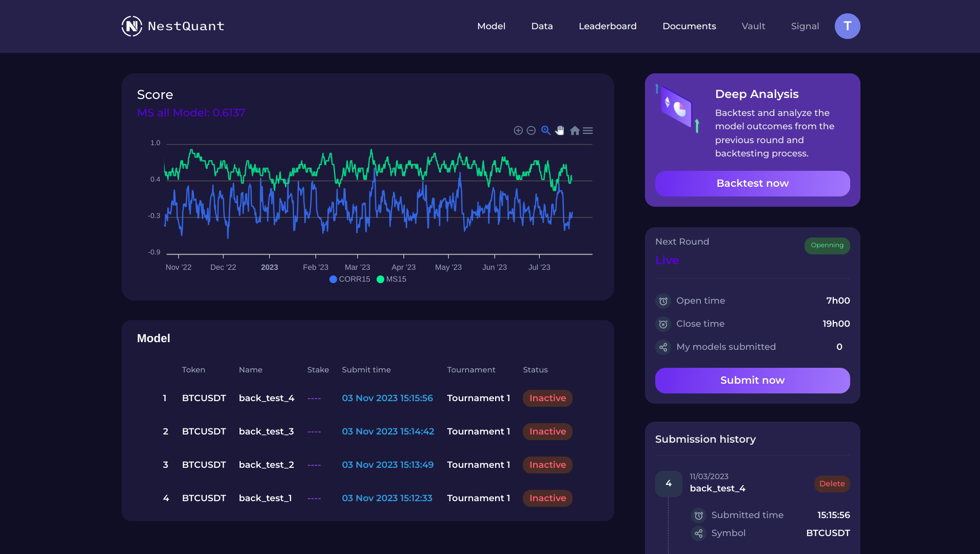
Task: Open the user avatar T profile
Action: point(847,26)
